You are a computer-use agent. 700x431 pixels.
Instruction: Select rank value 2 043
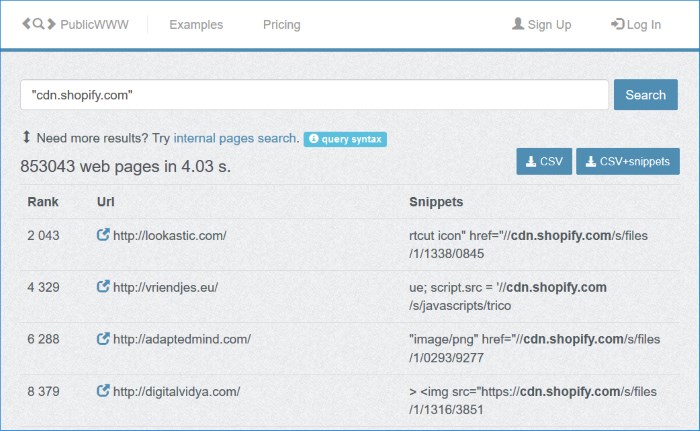coord(43,235)
